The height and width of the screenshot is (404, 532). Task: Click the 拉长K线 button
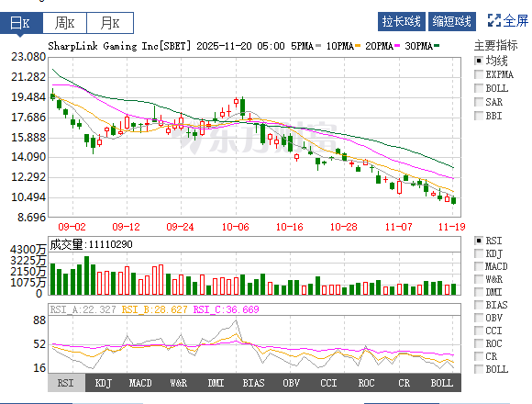click(402, 21)
